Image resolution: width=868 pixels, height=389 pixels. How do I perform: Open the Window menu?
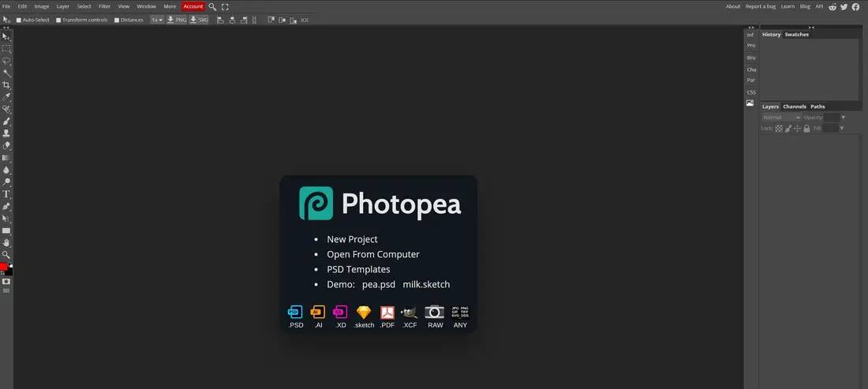tap(146, 6)
